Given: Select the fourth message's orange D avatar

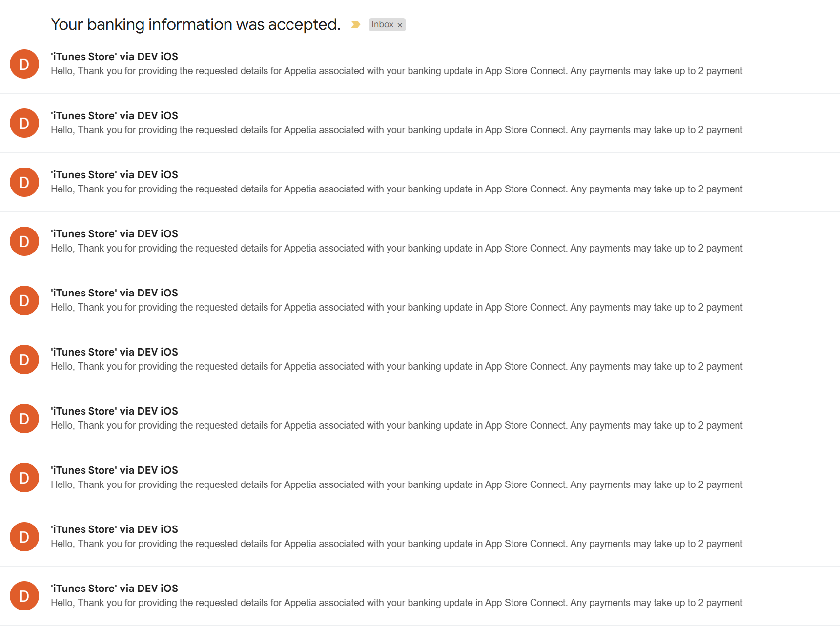Looking at the screenshot, I should [x=24, y=241].
